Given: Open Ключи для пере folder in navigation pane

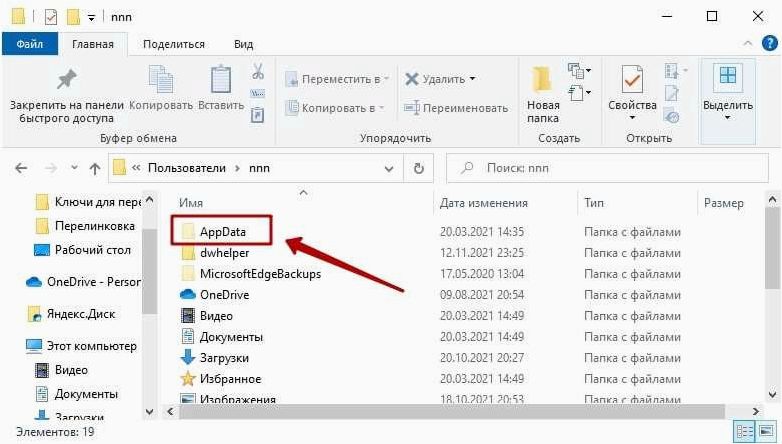Looking at the screenshot, I should (98, 202).
